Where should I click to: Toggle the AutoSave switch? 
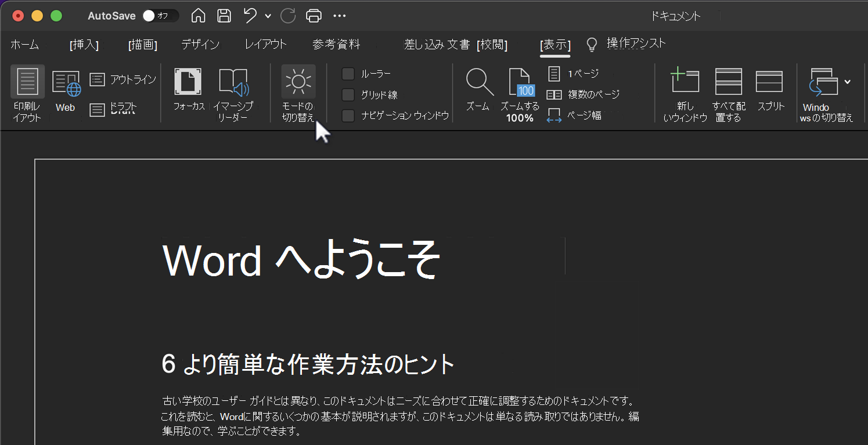[160, 16]
